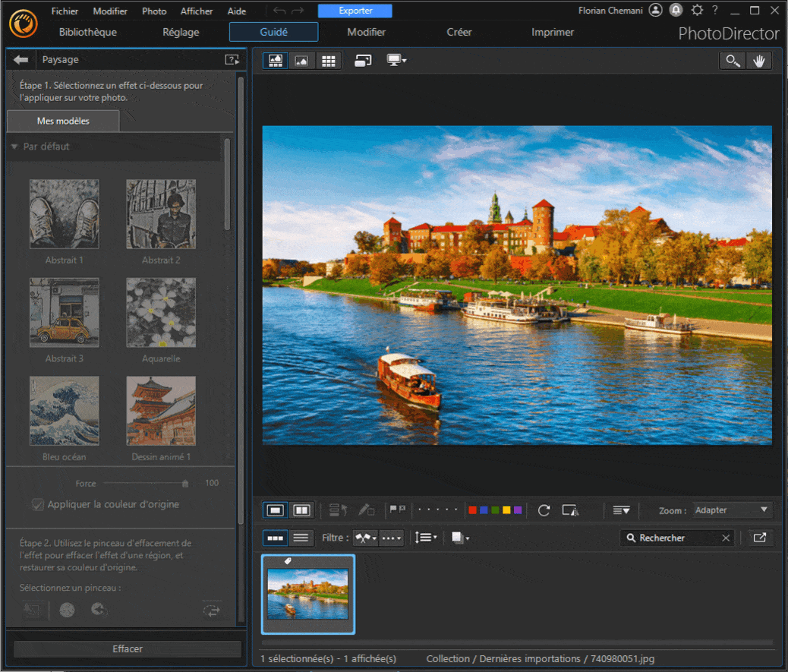Click the Exporter button
The image size is (788, 672).
point(354,11)
